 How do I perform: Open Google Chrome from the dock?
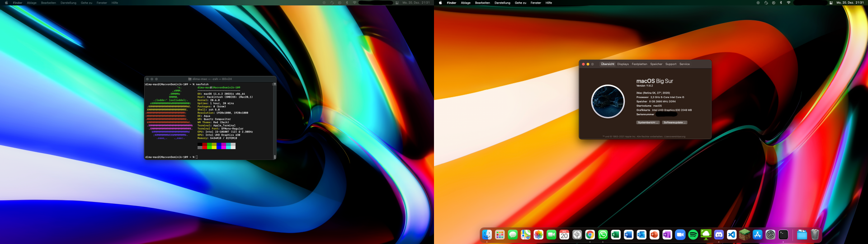point(590,235)
